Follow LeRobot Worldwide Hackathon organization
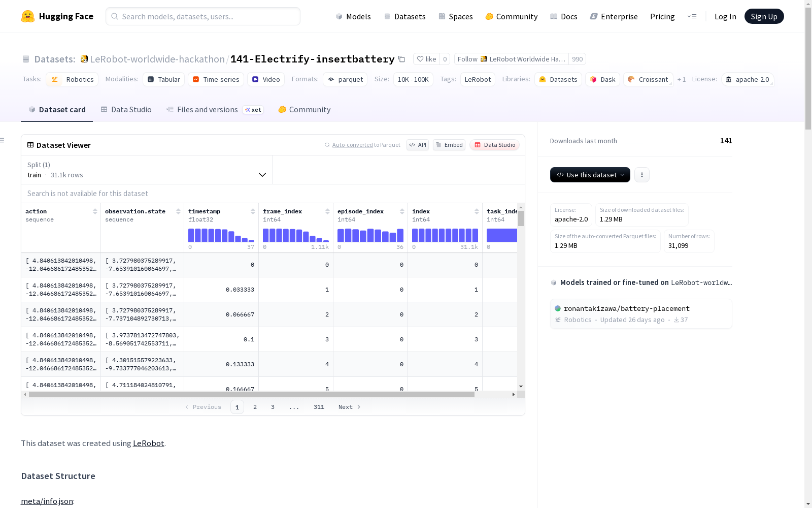812x508 pixels. tap(512, 59)
